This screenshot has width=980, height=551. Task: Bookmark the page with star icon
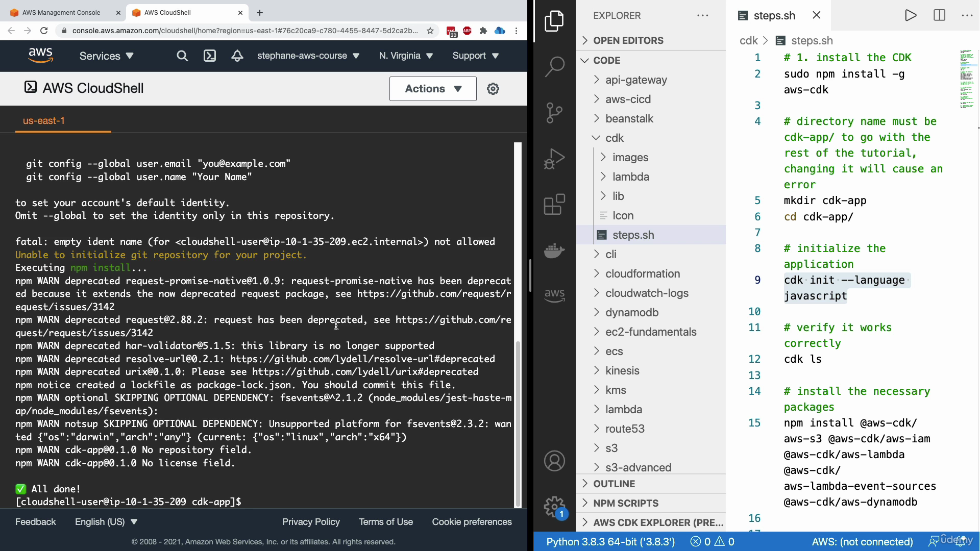click(x=430, y=31)
